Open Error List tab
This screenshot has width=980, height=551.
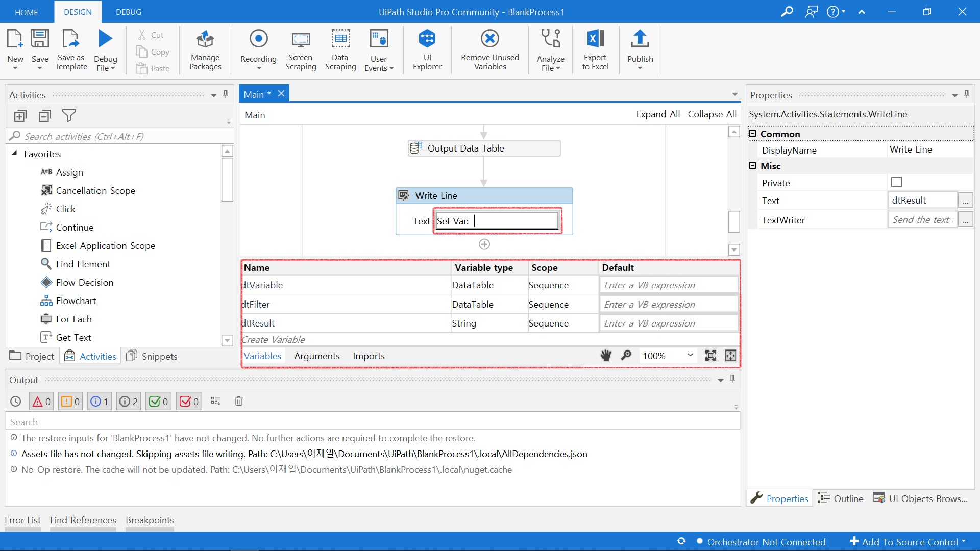tap(22, 520)
